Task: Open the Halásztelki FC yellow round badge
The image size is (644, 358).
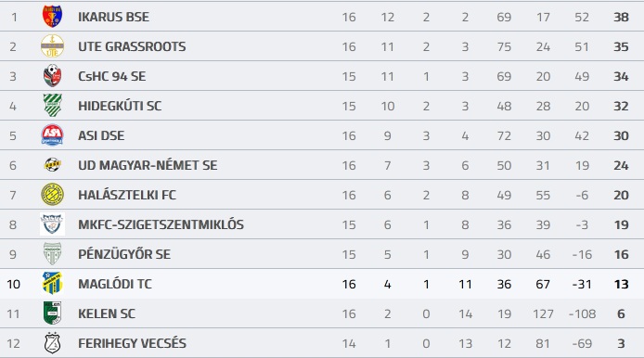Action: pyautogui.click(x=52, y=194)
